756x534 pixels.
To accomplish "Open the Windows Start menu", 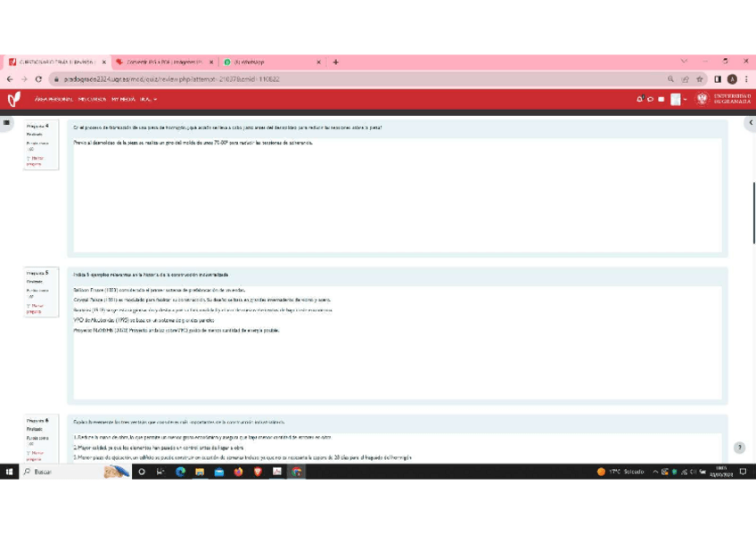I will (9, 472).
